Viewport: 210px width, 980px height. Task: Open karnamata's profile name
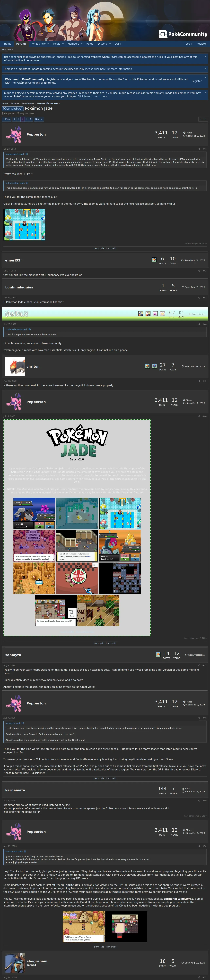[x=15, y=790]
